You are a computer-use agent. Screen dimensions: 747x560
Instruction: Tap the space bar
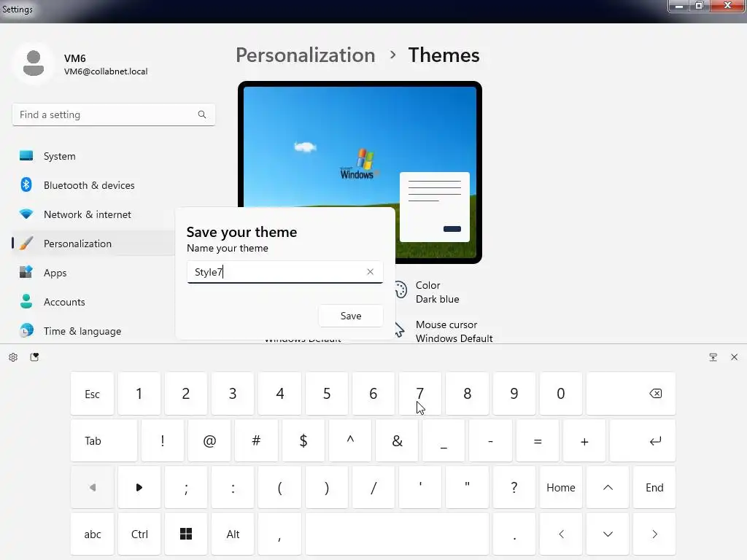point(397,534)
